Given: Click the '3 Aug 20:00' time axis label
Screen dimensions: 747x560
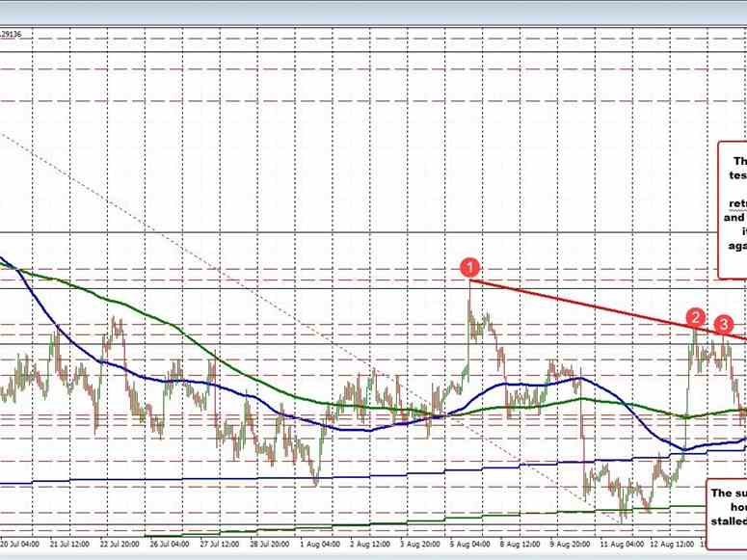Looking at the screenshot, I should click(x=419, y=544).
